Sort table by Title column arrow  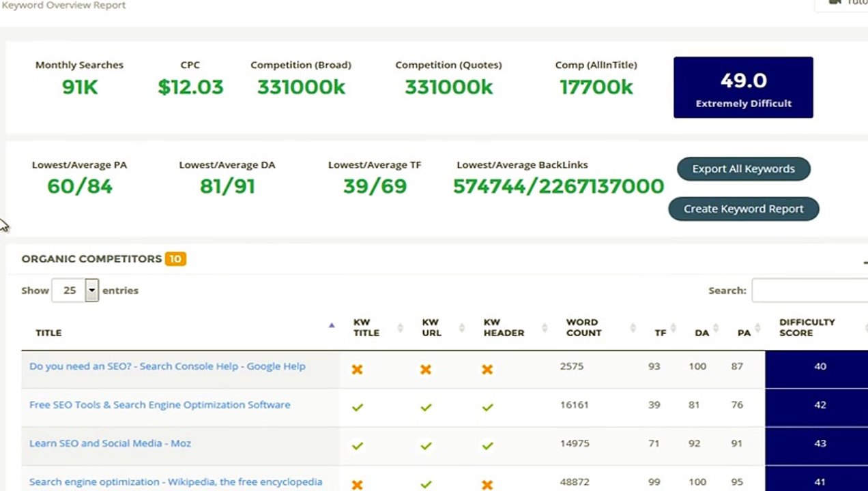(x=332, y=326)
